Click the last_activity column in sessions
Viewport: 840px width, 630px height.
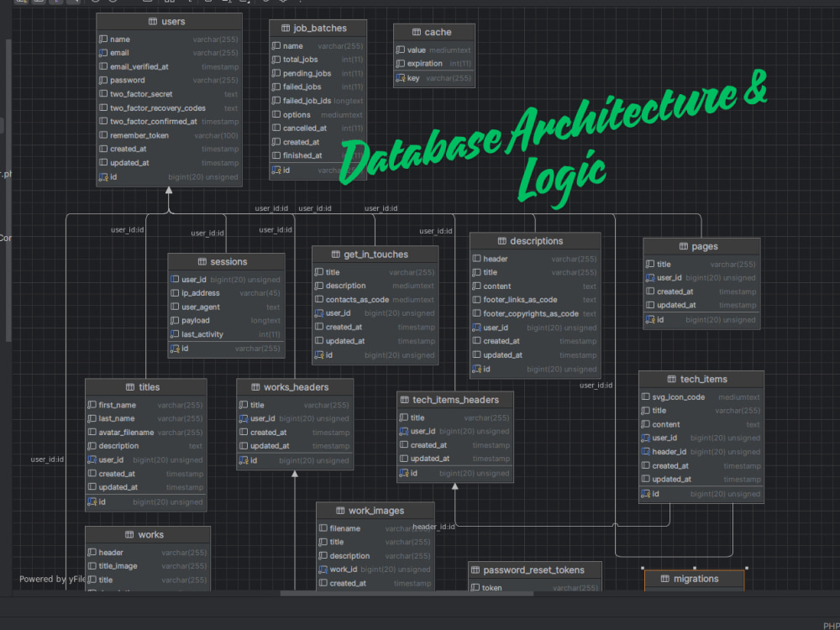pyautogui.click(x=226, y=334)
